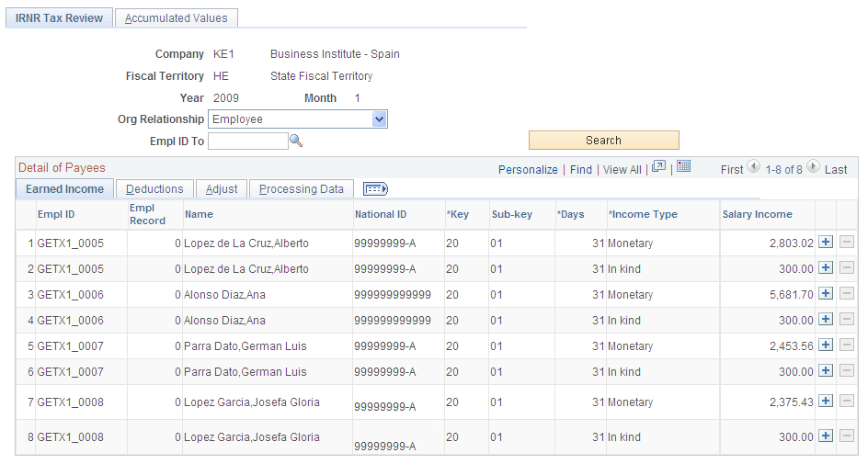868x464 pixels.
Task: Delete row 4 GETX1_0006 In kind
Action: coord(847,319)
